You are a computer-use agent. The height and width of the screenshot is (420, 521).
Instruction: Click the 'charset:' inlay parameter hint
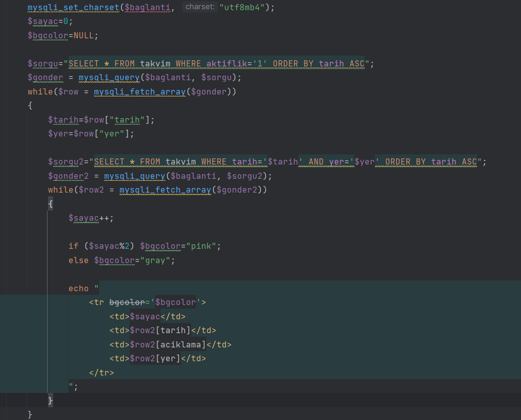[200, 7]
